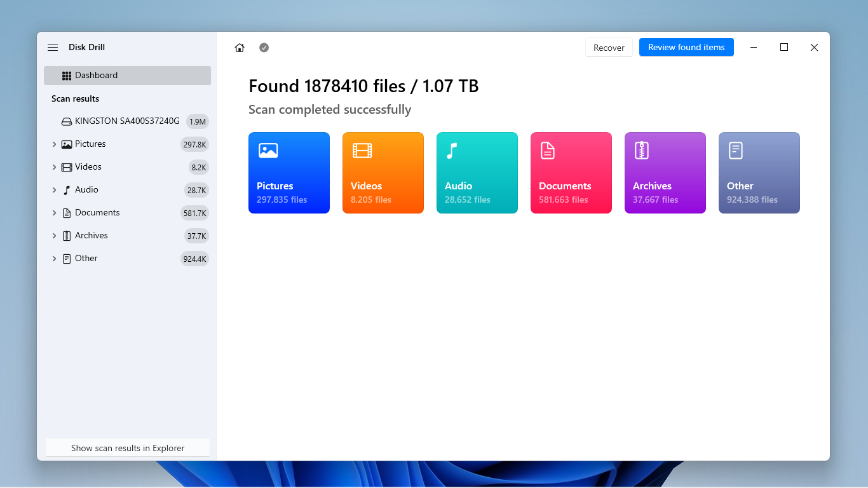This screenshot has height=488, width=868.
Task: Click the 297.8K Pictures count badge
Action: 194,144
